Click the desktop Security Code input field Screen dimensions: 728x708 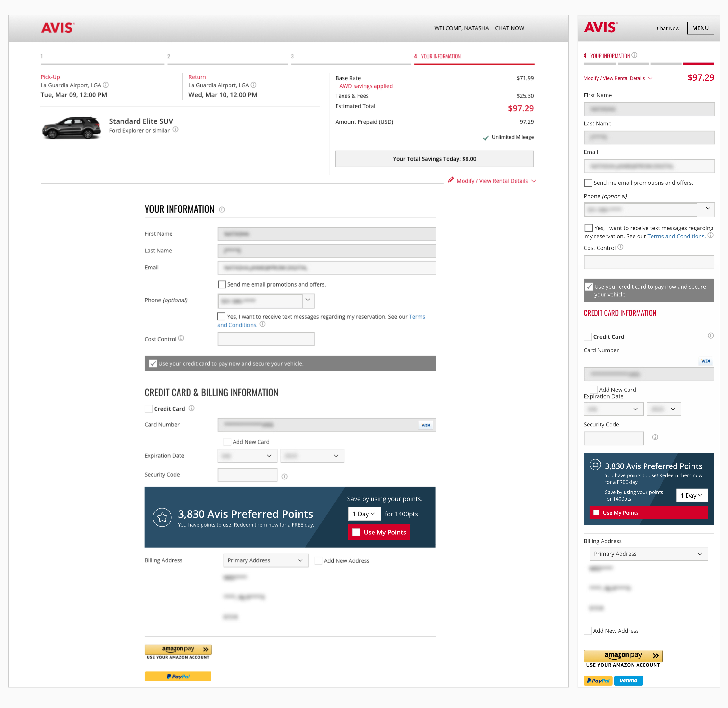coord(247,475)
